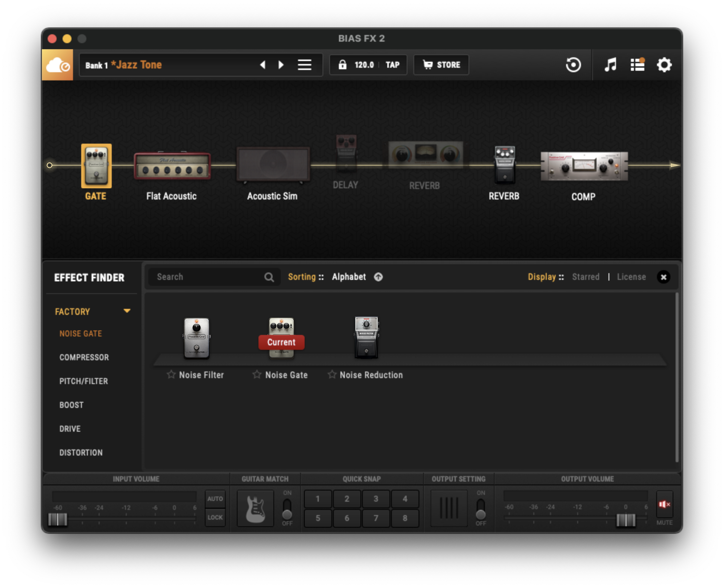Star the Noise Filter effect

(x=171, y=374)
